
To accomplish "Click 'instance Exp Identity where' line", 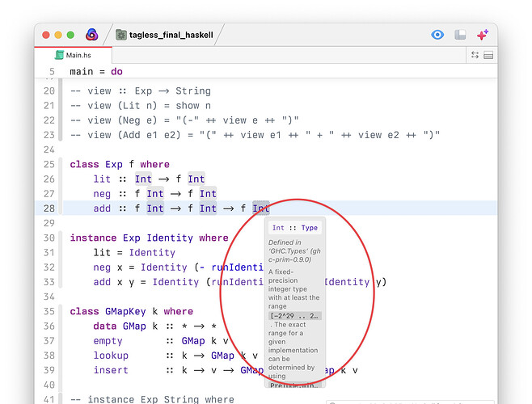I will [x=149, y=238].
